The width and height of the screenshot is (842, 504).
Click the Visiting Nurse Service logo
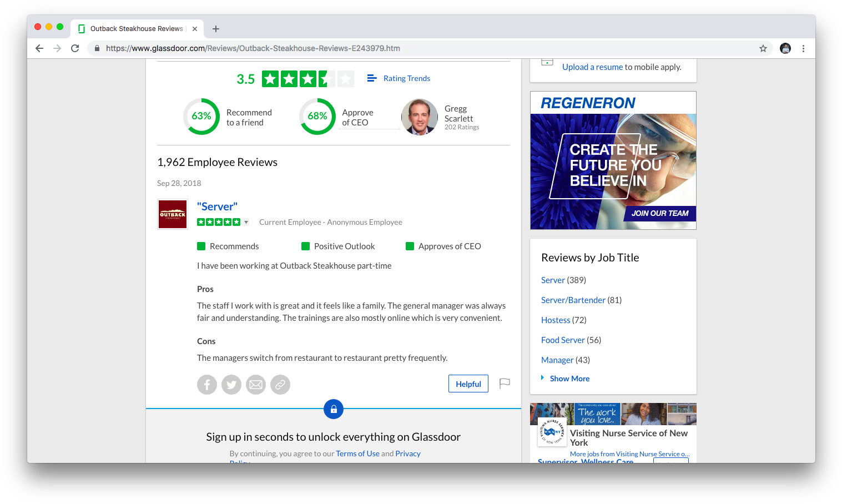(552, 432)
